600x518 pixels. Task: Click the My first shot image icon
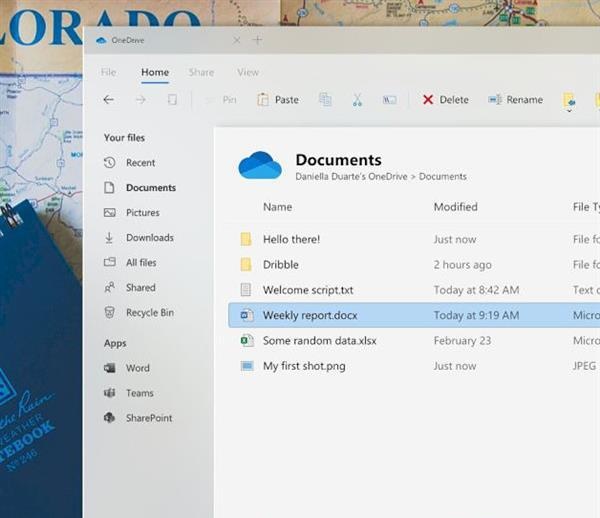coord(247,366)
